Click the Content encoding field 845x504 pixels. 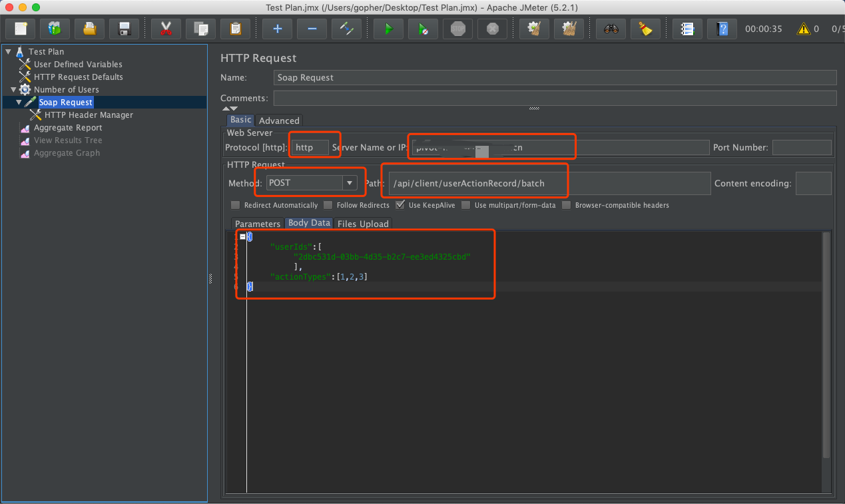pyautogui.click(x=814, y=183)
